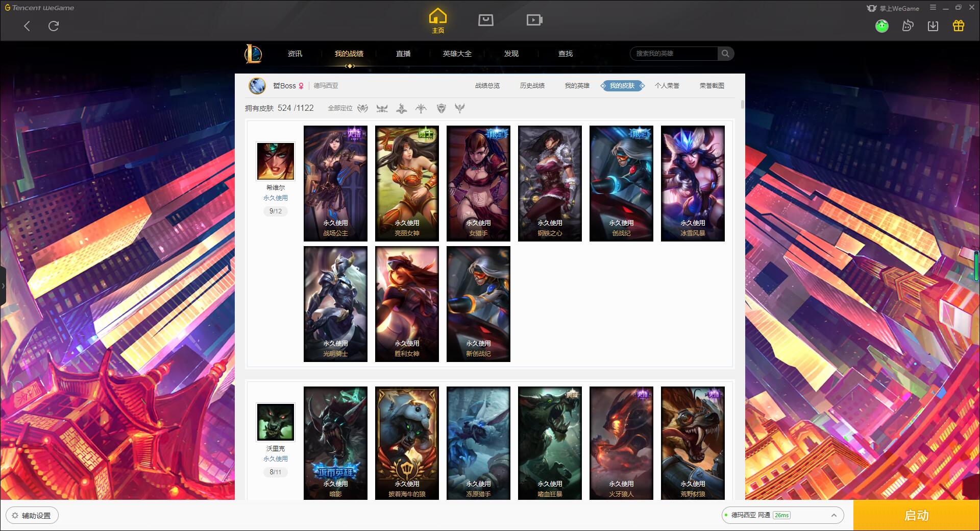980x531 pixels.
Task: Click the League of Legends logo
Action: 253,54
